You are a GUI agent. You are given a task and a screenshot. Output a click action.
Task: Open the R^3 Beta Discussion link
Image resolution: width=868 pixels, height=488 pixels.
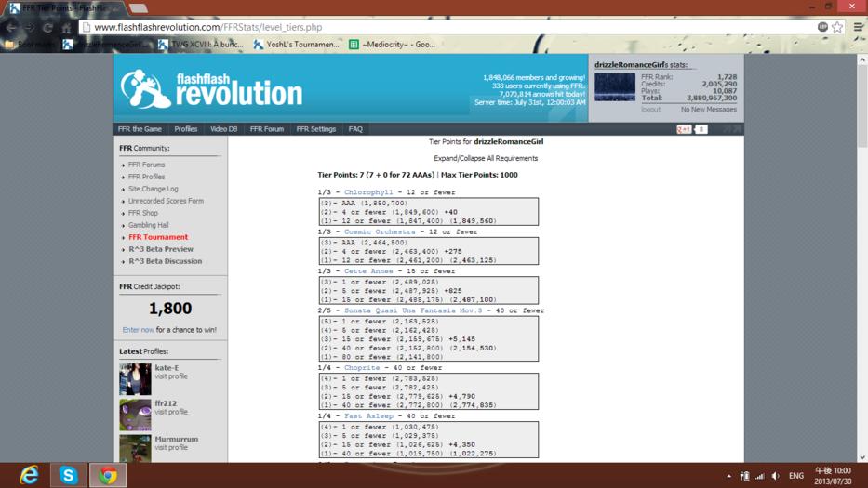click(x=165, y=262)
